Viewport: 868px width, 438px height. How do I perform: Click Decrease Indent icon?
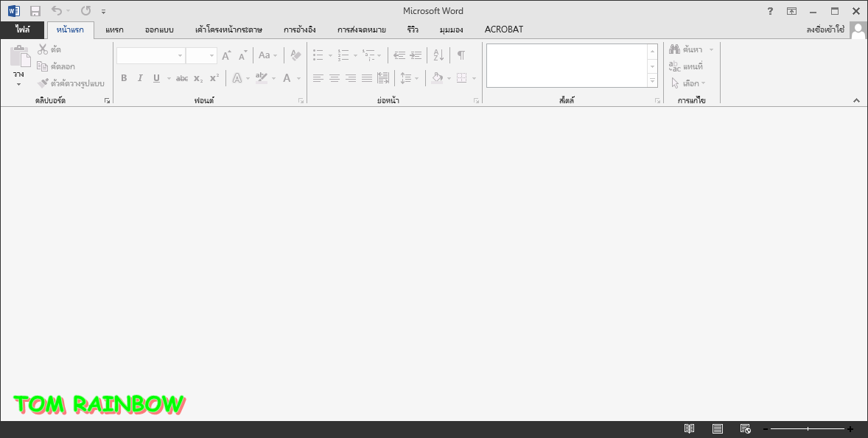click(x=399, y=55)
